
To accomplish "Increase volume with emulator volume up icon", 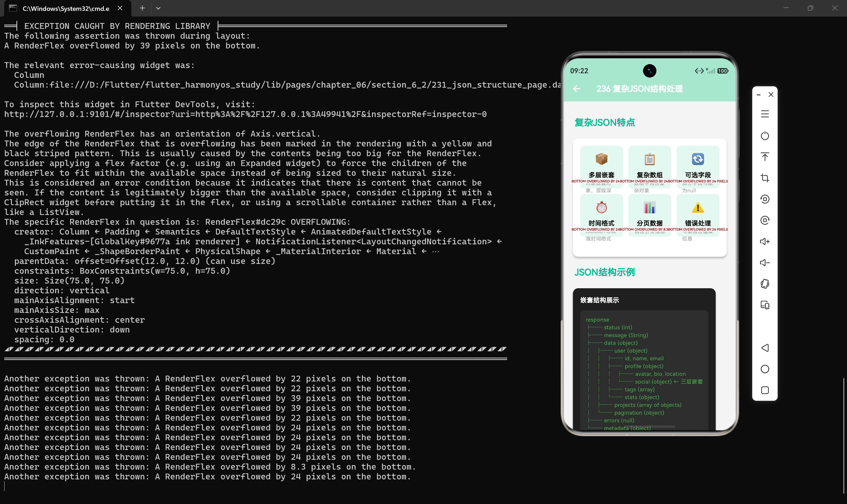I will point(765,241).
